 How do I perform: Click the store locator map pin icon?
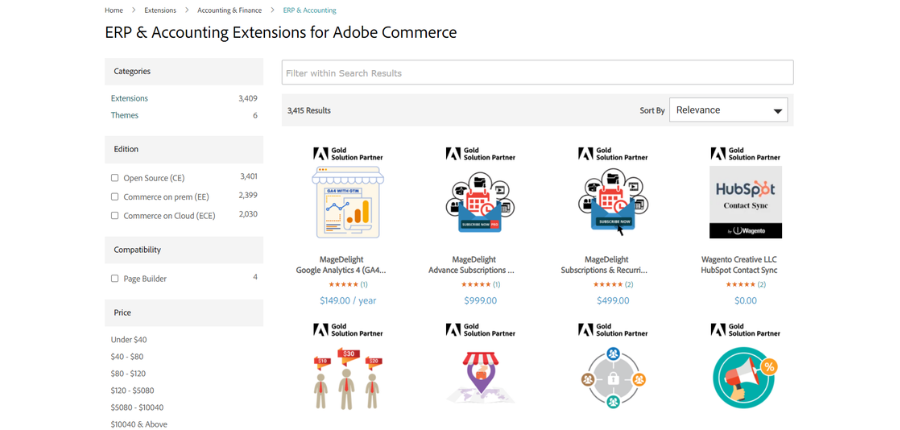[x=480, y=378]
